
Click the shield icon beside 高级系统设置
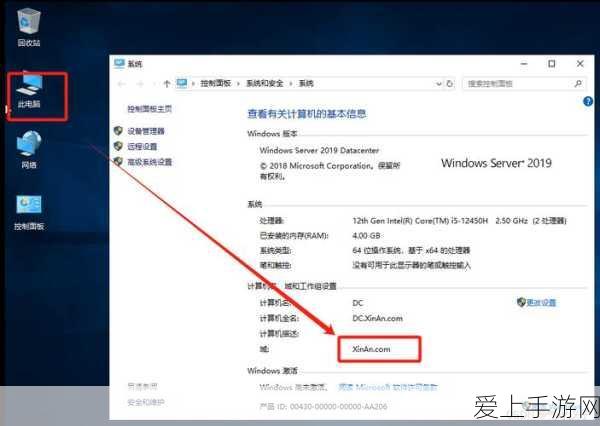pos(119,162)
